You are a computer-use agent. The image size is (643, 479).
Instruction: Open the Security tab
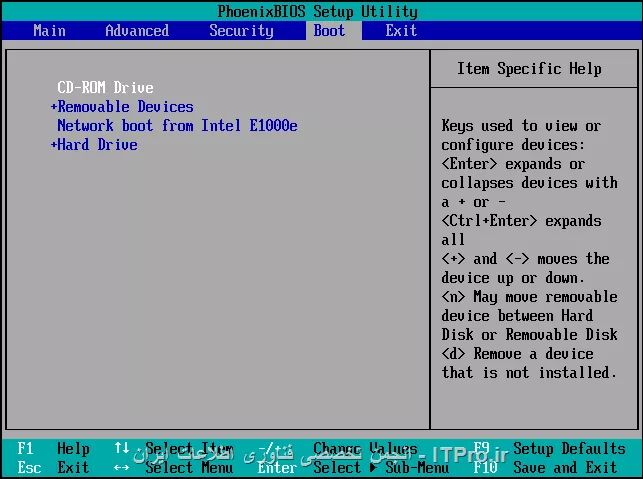pyautogui.click(x=241, y=31)
